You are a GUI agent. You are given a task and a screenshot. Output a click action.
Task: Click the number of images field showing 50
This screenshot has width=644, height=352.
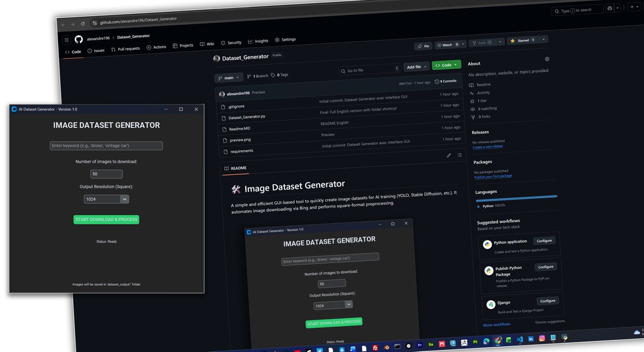106,174
